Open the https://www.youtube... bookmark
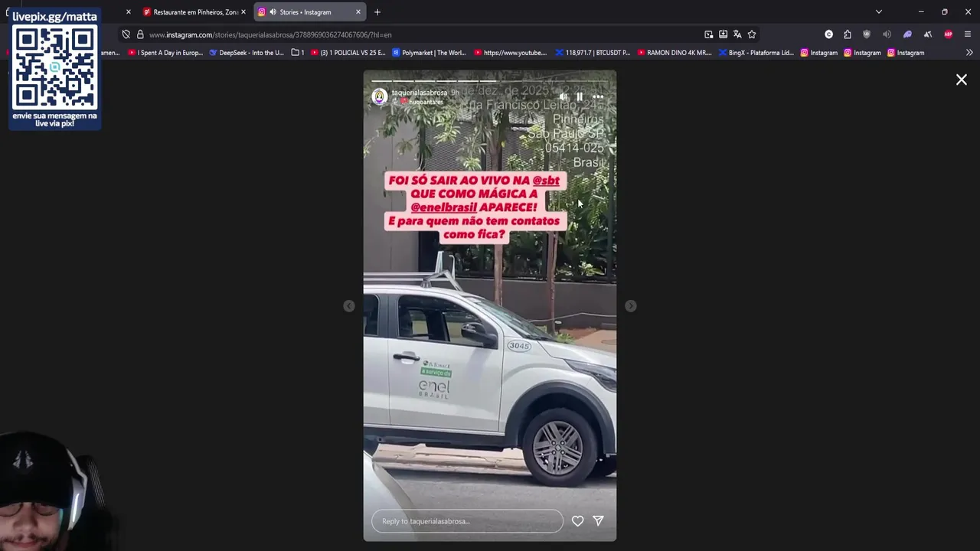 (510, 53)
